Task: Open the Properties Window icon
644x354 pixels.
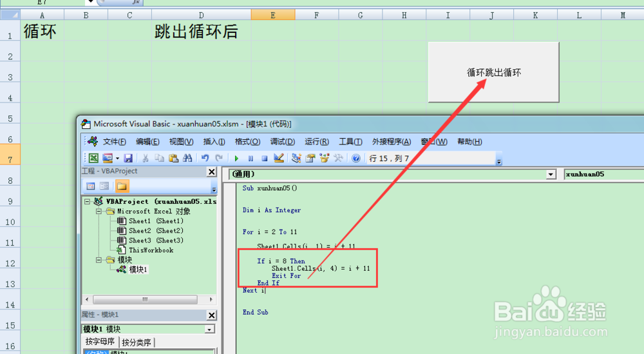Action: click(x=310, y=158)
